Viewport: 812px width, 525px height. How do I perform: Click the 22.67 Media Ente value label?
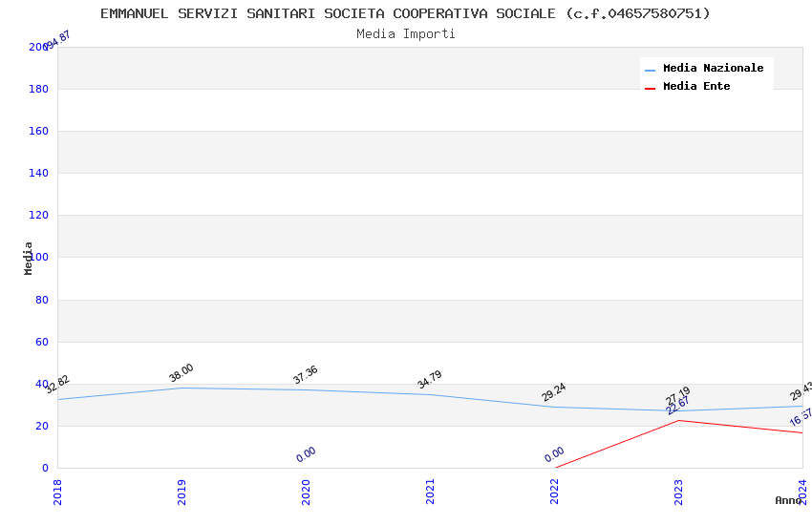click(x=678, y=406)
